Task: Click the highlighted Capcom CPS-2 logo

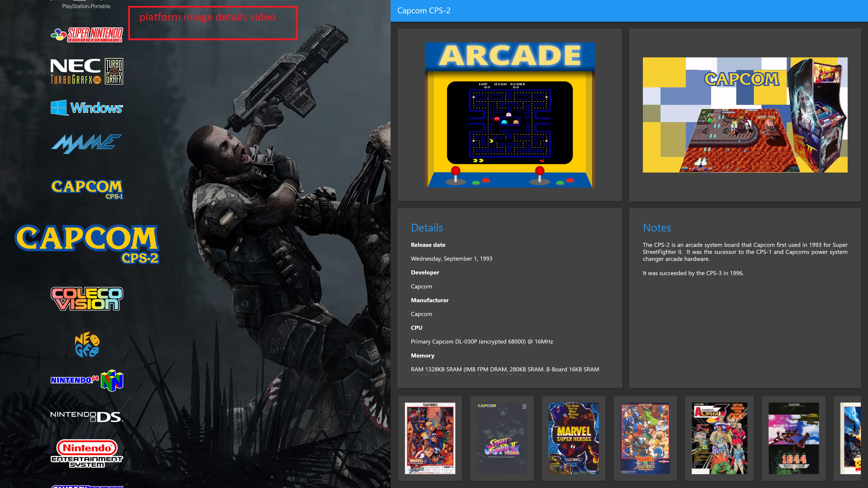Action: coord(87,244)
